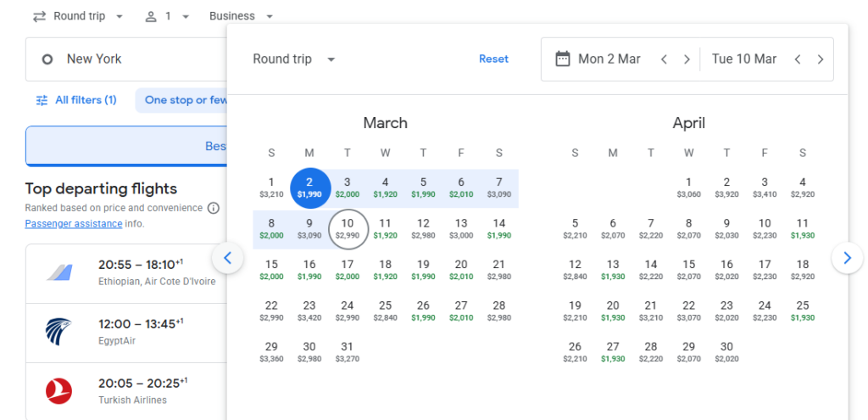Move departure date one day later
The image size is (868, 420).
[x=687, y=59]
